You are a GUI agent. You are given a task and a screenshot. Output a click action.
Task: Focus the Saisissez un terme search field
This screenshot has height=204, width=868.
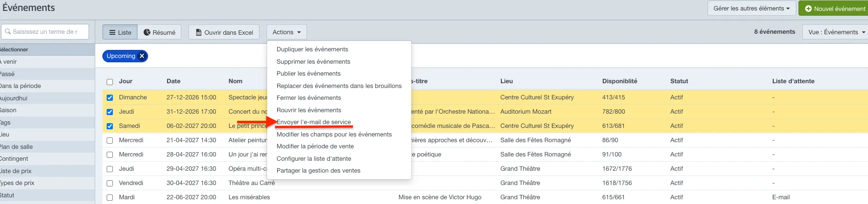click(x=45, y=32)
